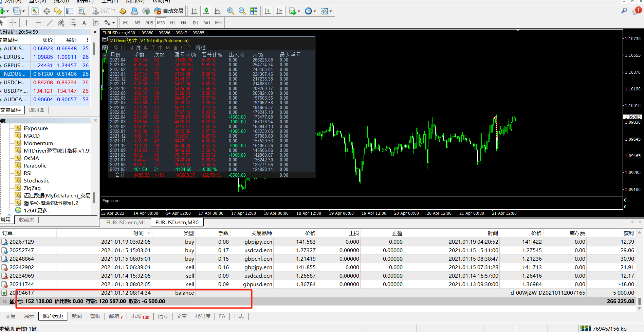Open the Strategy Tester panel icon
644x332 pixels.
point(81,11)
